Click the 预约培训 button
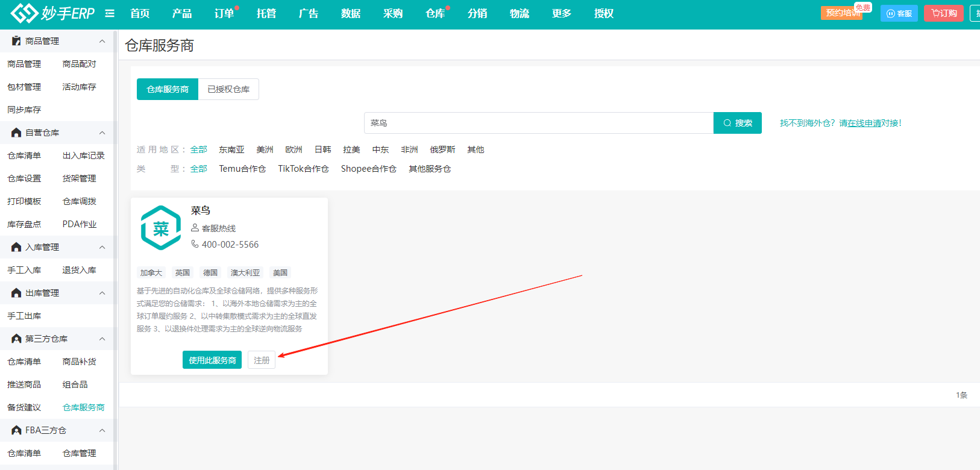 843,13
